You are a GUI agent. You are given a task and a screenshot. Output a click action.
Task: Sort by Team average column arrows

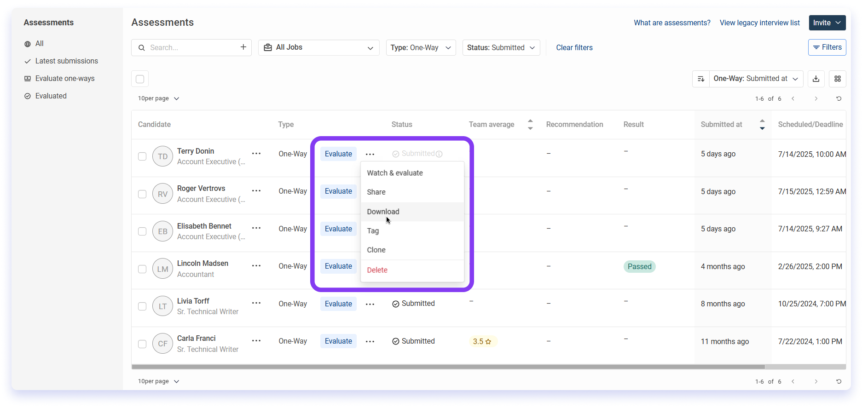530,125
